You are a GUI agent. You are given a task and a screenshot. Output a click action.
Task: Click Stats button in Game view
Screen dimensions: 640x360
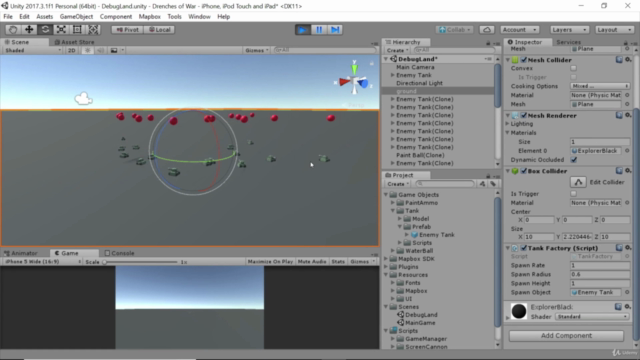[338, 262]
